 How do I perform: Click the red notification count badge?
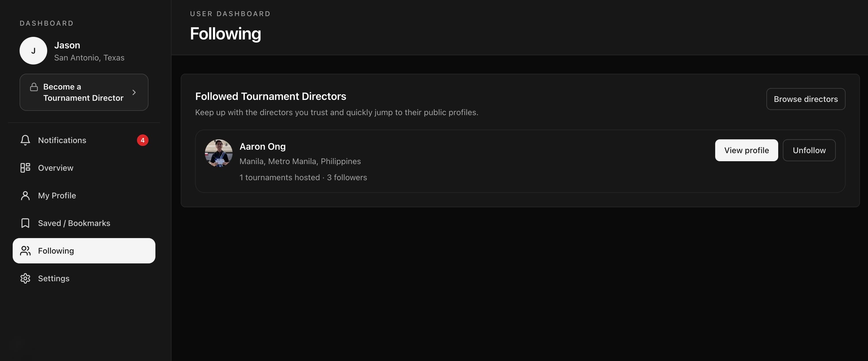(x=142, y=140)
